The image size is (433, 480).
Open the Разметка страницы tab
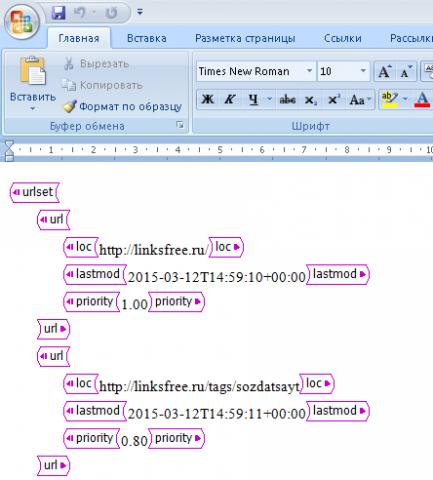(x=245, y=38)
